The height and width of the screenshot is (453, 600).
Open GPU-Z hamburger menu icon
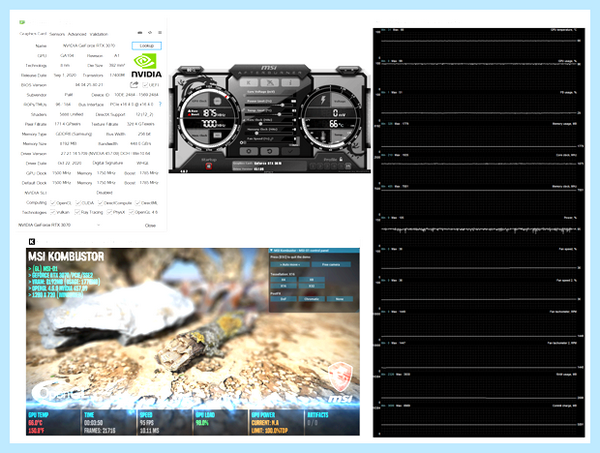point(160,33)
